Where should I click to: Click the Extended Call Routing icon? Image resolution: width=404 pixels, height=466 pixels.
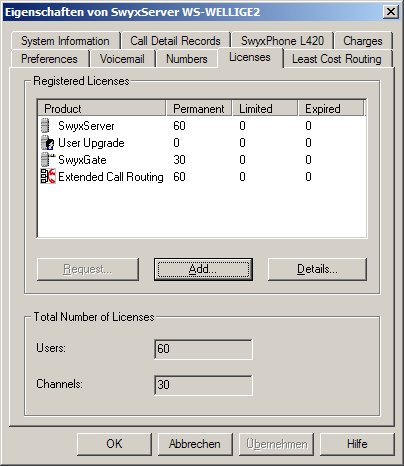[48, 176]
